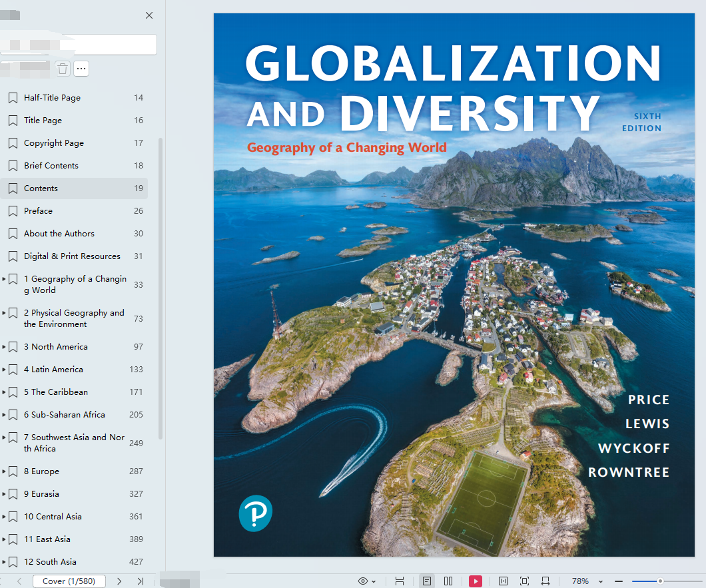This screenshot has width=706, height=588.
Task: Click the bookmarks panel vertical scrollbar
Action: [161, 288]
